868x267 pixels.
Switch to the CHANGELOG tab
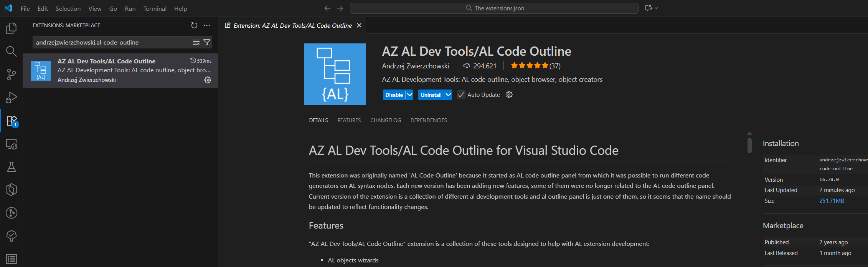coord(386,120)
